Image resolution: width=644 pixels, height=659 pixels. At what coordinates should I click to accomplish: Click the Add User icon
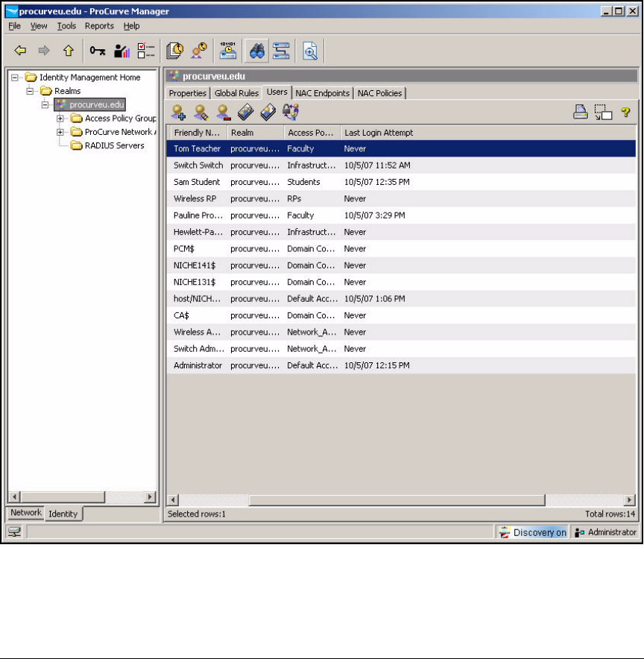[179, 113]
